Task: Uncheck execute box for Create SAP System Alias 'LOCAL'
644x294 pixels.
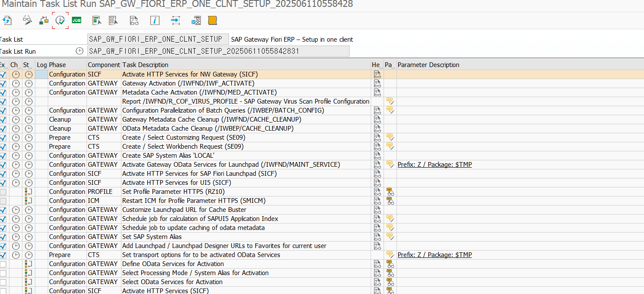Action: coord(3,156)
